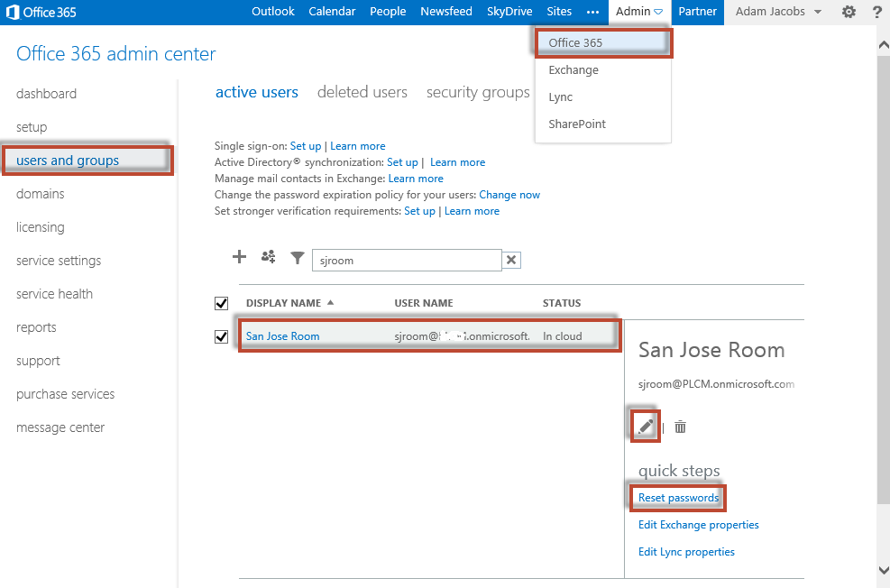This screenshot has width=890, height=588.
Task: Open the Adam Jacobs account dropdown
Action: point(779,12)
